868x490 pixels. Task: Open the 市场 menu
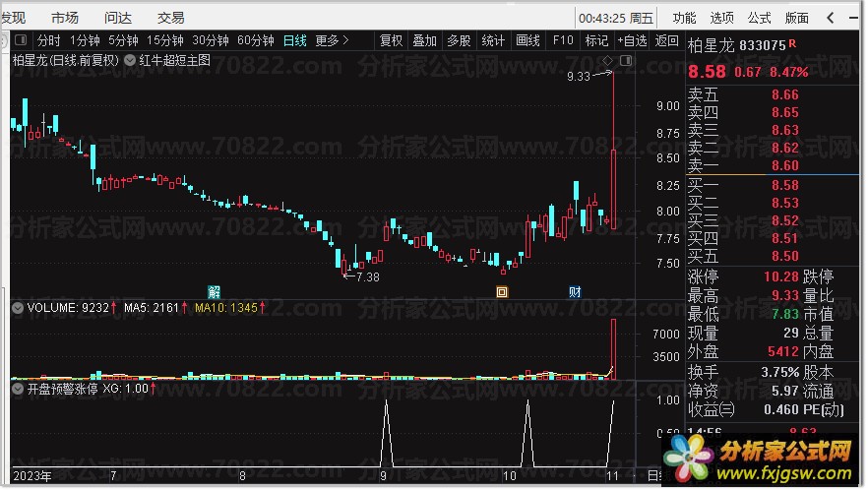[65, 18]
